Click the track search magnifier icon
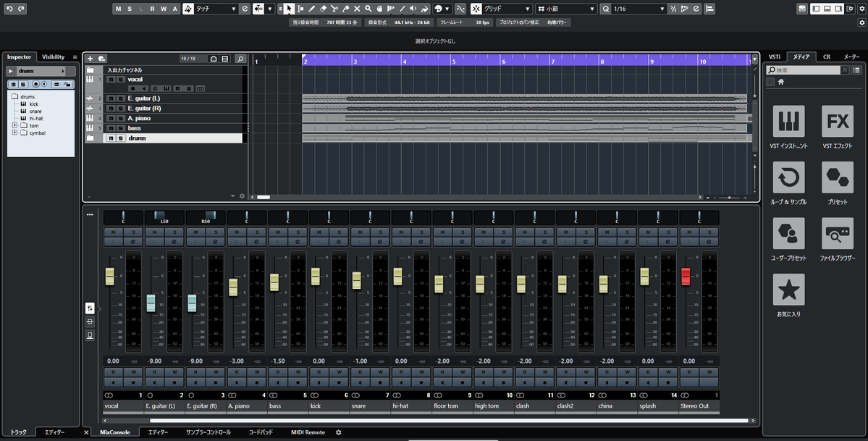 (x=240, y=59)
